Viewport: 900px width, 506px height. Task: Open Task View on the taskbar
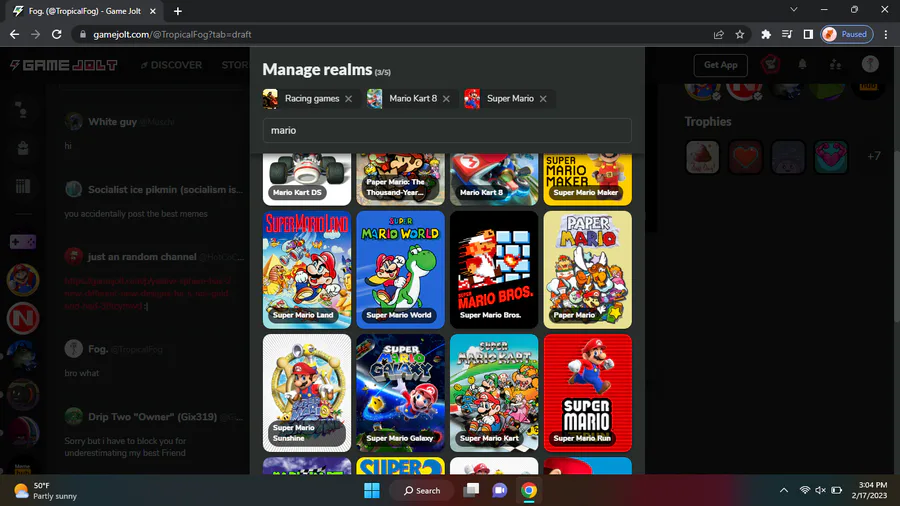point(471,491)
